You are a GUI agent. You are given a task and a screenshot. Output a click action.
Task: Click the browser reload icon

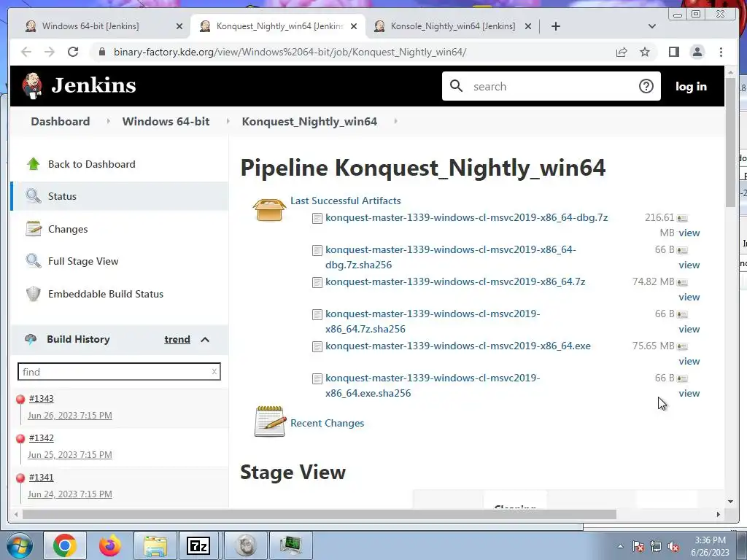point(73,52)
